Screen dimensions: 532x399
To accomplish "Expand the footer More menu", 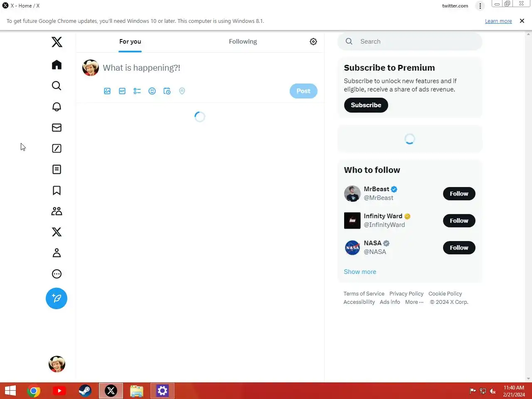I will 414,302.
